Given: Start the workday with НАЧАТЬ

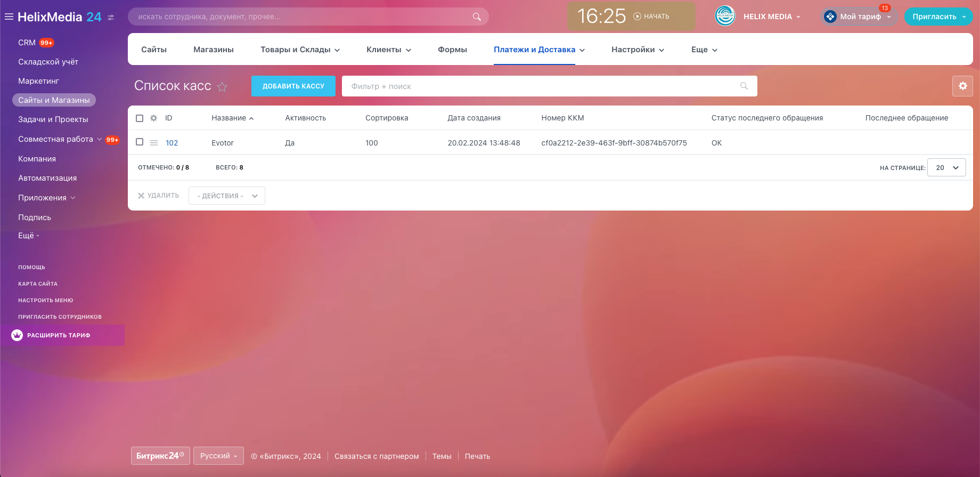Looking at the screenshot, I should (x=651, y=17).
